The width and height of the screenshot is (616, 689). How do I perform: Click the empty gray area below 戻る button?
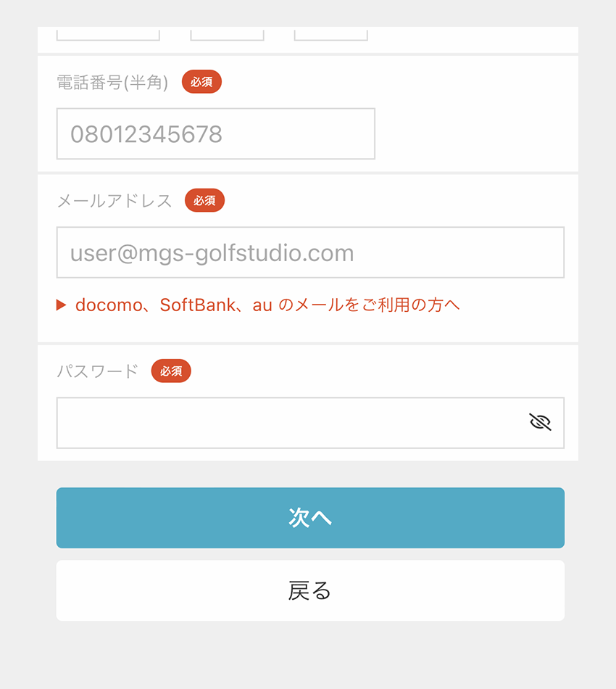click(x=310, y=655)
